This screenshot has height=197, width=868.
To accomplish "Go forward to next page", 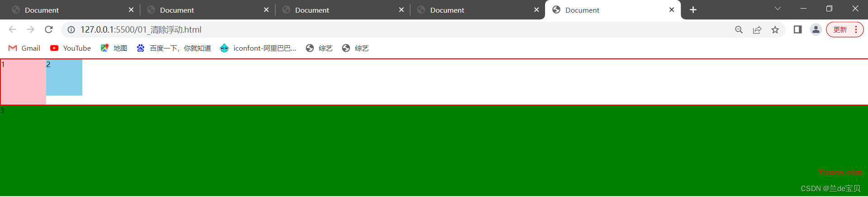I will (30, 29).
